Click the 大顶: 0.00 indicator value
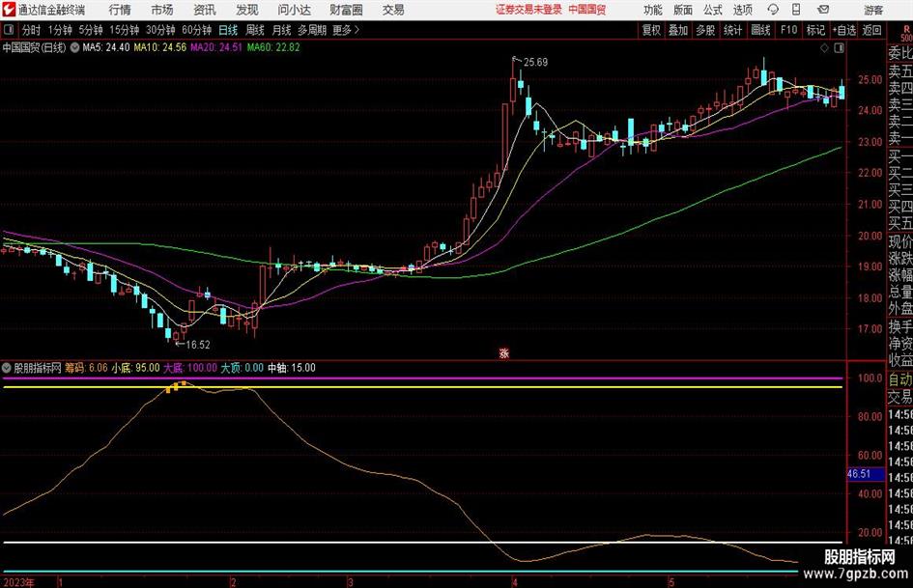Screen dimensions: 913x588 [x=242, y=368]
